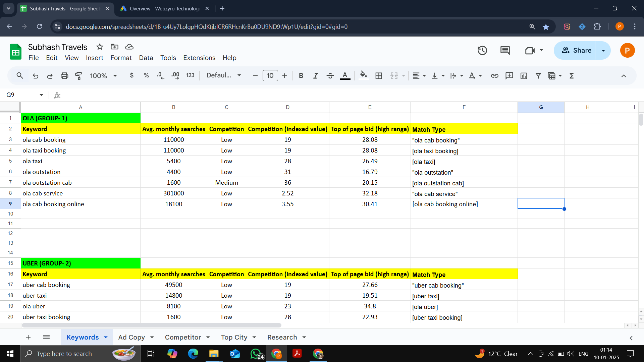Toggle bold formatting
Image resolution: width=644 pixels, height=362 pixels.
[301, 76]
